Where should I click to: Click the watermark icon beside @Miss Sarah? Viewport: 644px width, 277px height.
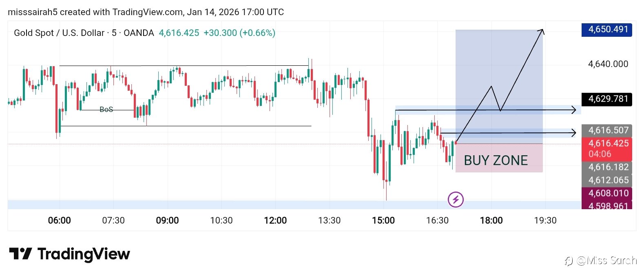click(x=569, y=261)
